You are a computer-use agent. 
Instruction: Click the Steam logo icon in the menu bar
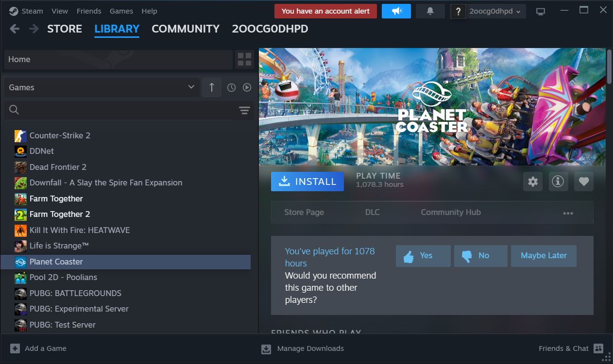(x=13, y=11)
